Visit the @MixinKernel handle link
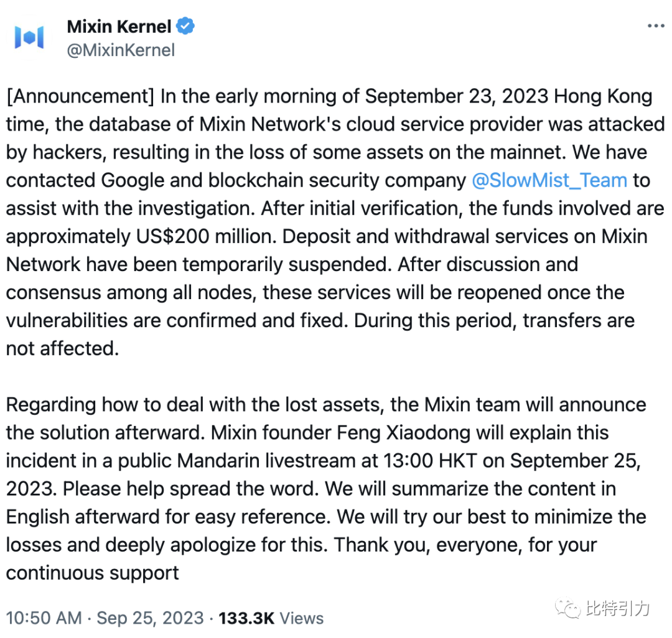 tap(121, 50)
